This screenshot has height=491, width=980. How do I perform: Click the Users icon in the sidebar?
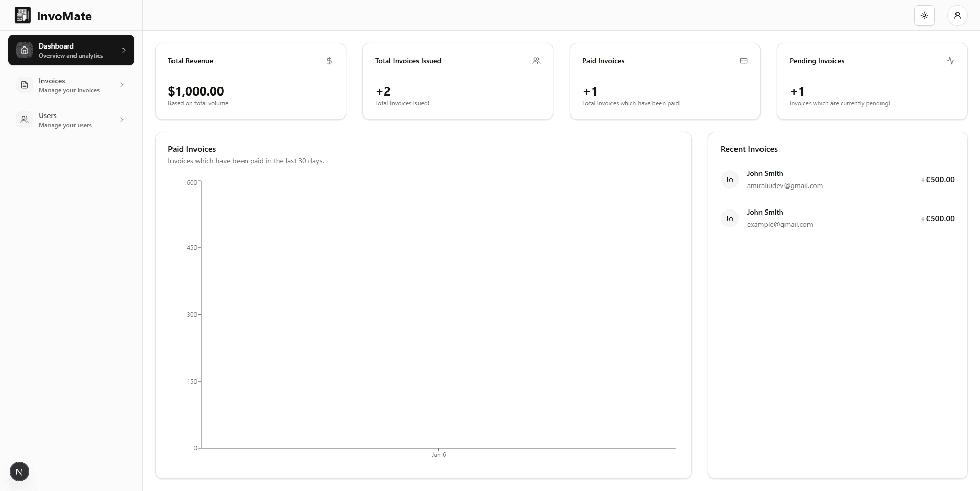pos(24,120)
